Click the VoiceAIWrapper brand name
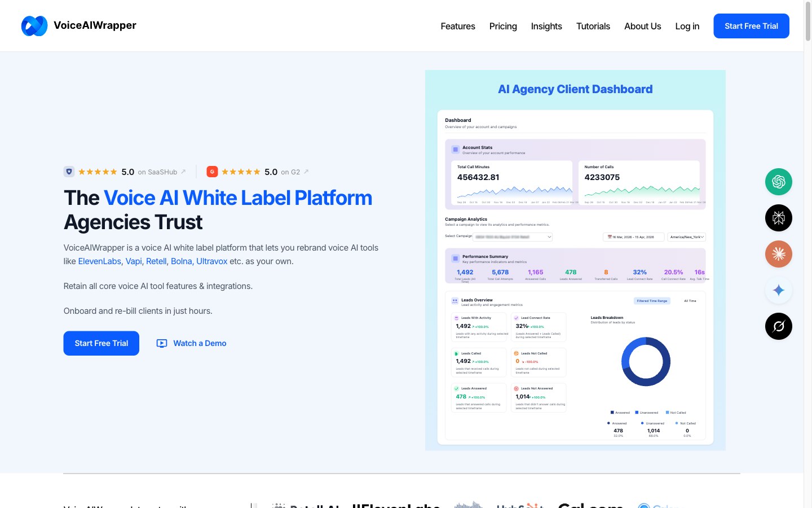This screenshot has width=812, height=508. tap(95, 25)
